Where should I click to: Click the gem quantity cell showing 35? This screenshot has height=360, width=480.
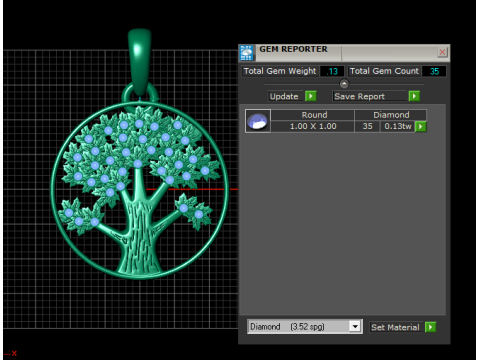(367, 126)
